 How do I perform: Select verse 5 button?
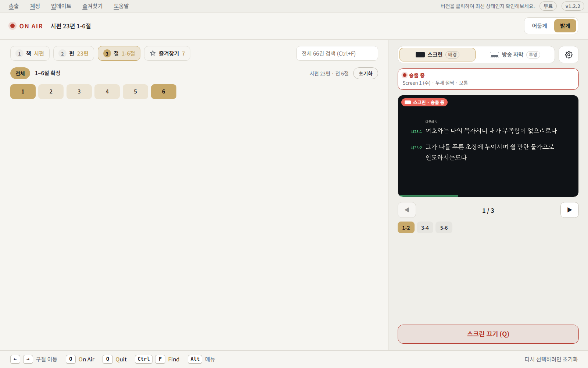(135, 92)
